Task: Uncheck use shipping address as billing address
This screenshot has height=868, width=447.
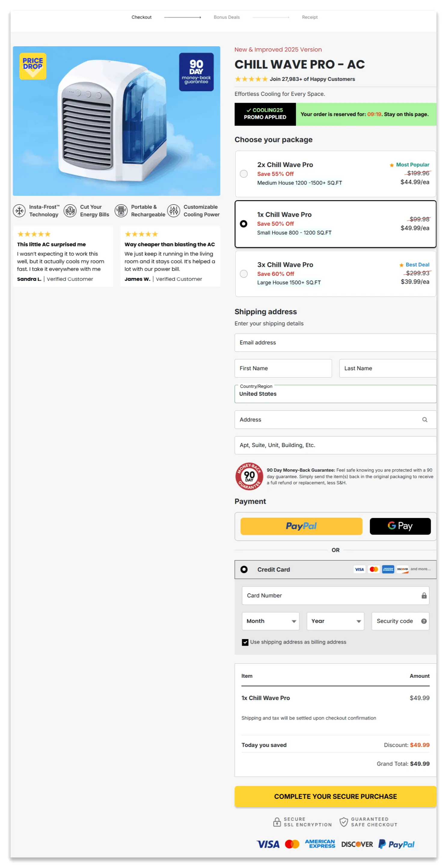Action: 245,642
